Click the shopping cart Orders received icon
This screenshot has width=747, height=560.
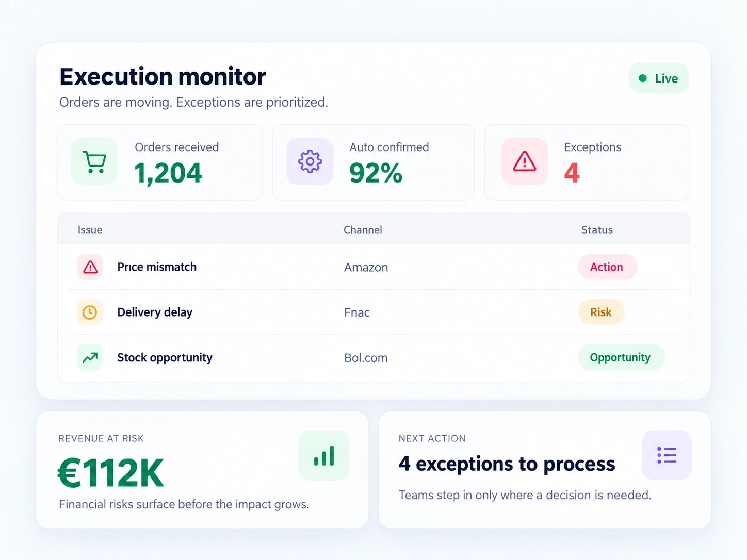(x=94, y=161)
